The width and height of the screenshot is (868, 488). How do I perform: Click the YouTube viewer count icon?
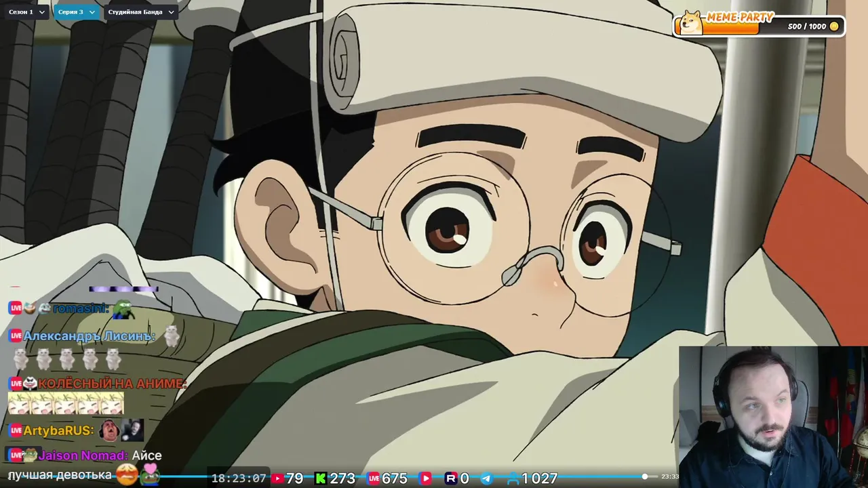point(277,479)
